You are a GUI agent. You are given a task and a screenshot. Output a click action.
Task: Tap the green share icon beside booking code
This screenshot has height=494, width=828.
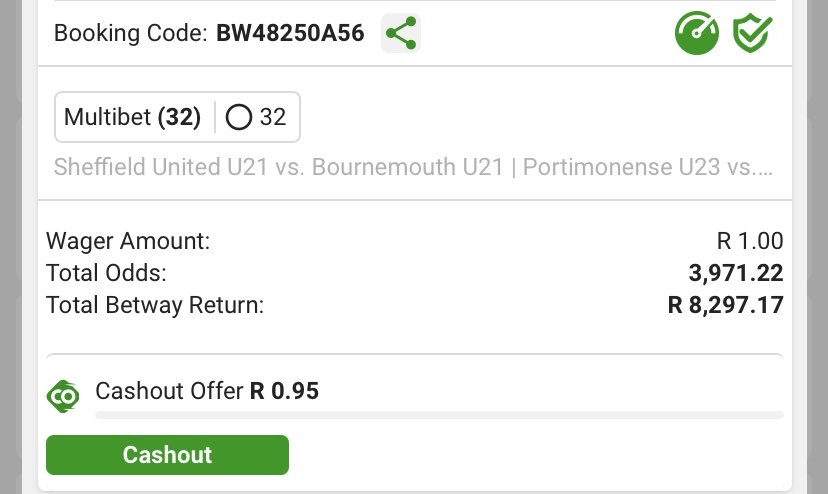401,33
